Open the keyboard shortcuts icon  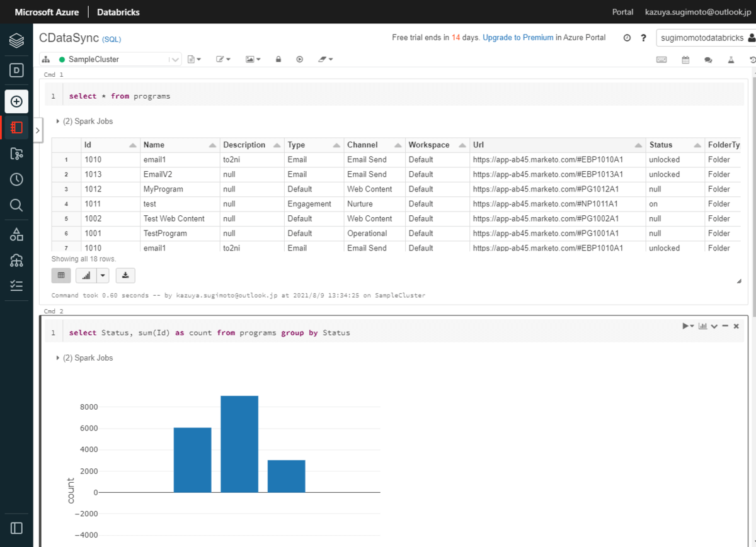(x=661, y=60)
